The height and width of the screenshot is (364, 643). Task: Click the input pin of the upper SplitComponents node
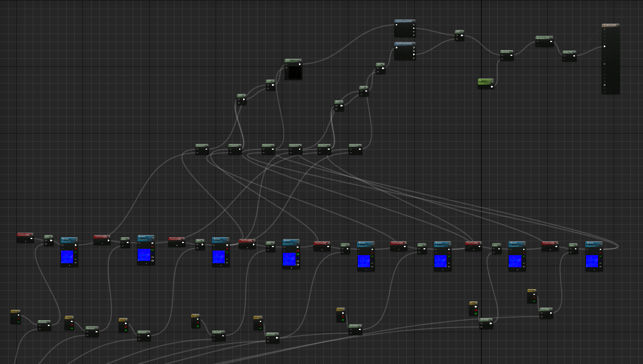(396, 25)
